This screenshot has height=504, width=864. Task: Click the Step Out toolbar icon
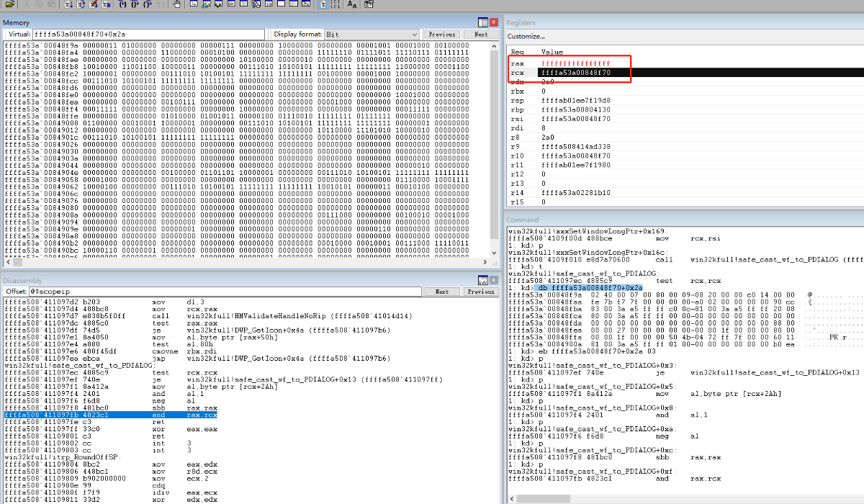[147, 4]
